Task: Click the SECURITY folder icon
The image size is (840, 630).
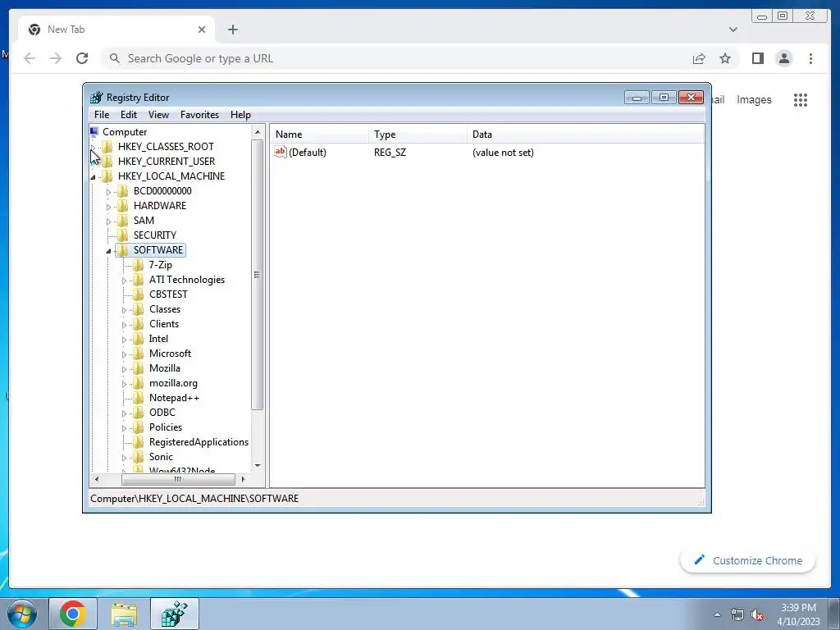Action: click(123, 235)
